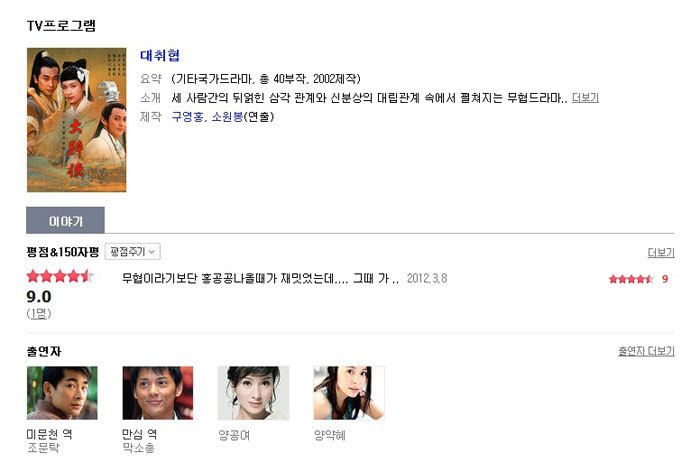The image size is (700, 472).
Task: Open actress name 양공여 link
Action: tap(234, 434)
